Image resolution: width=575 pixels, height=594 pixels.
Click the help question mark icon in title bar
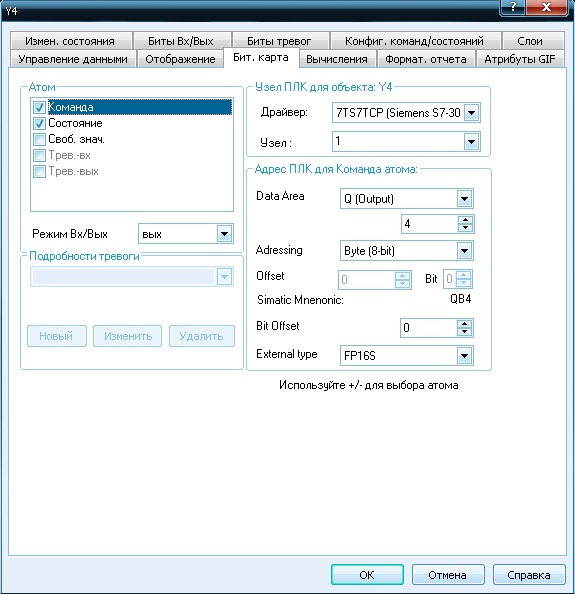pos(512,7)
